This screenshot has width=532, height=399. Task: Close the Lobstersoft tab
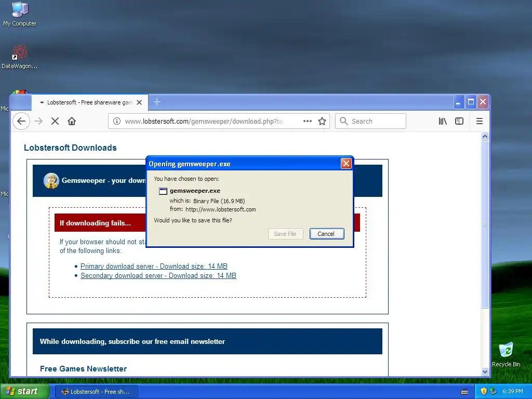click(x=139, y=102)
